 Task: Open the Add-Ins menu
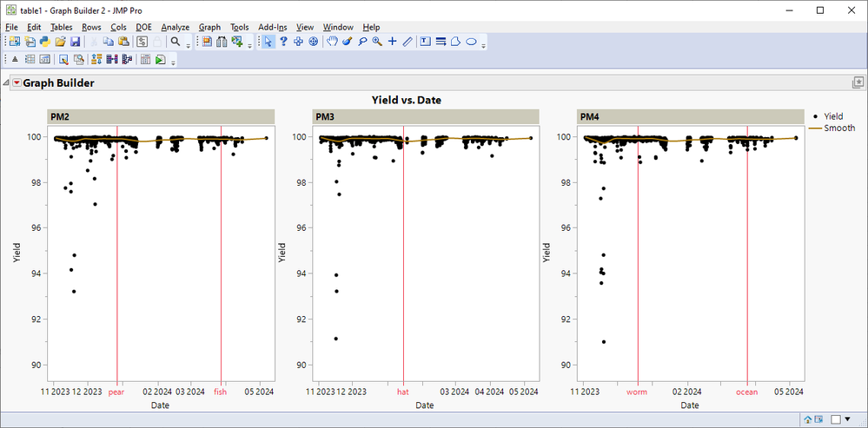point(273,27)
